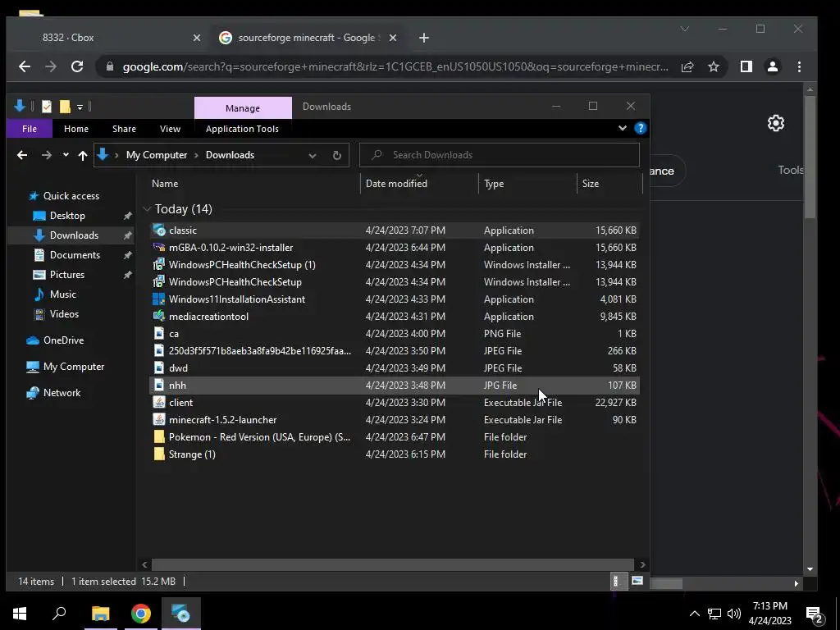Open a new Chrome tab
840x630 pixels.
[x=424, y=38]
